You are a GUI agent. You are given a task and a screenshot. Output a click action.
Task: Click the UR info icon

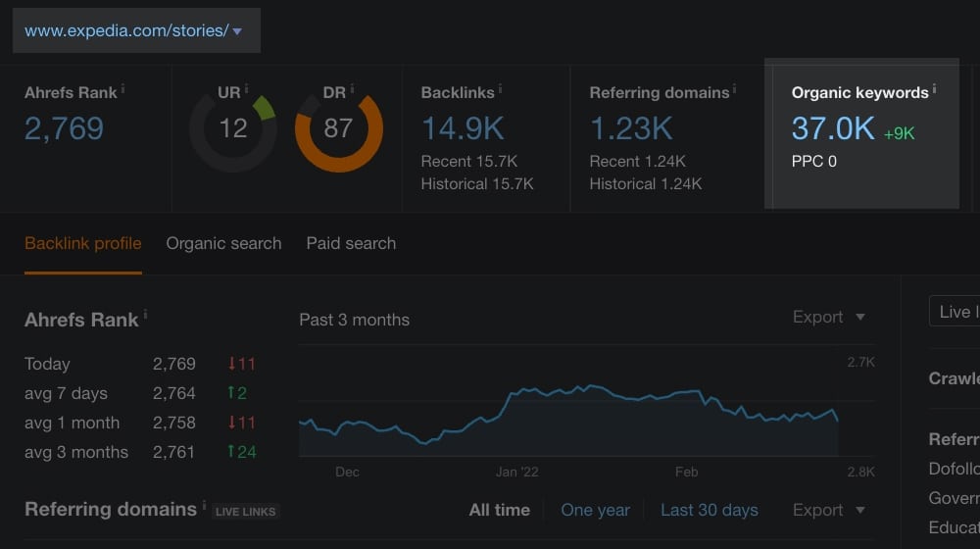(246, 89)
